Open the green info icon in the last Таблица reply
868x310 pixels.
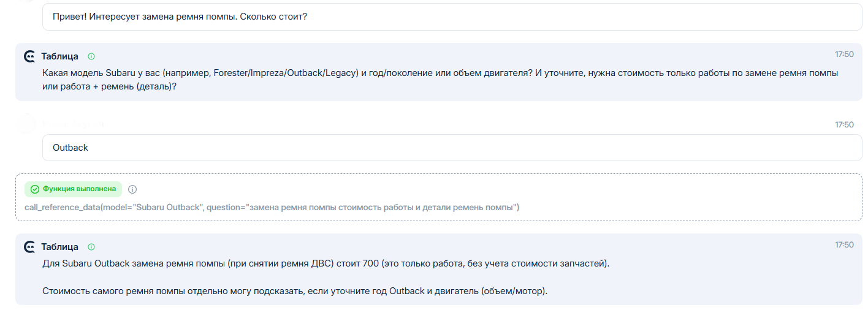tap(91, 247)
